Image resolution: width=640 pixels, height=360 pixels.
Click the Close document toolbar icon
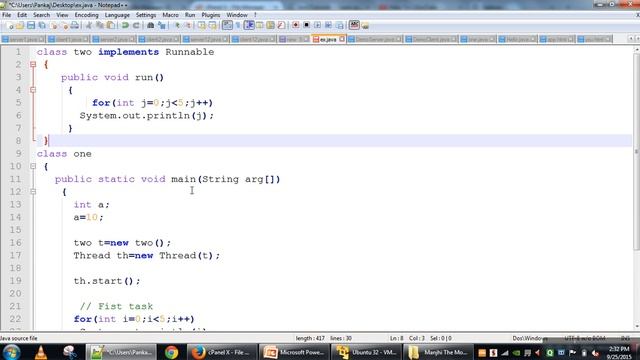point(53,25)
